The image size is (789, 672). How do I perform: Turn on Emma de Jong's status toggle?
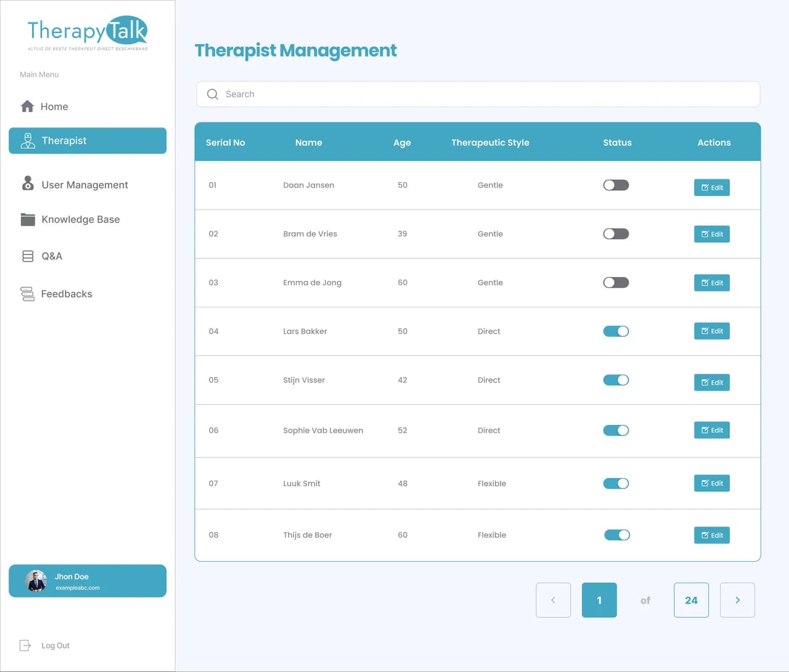pyautogui.click(x=616, y=282)
